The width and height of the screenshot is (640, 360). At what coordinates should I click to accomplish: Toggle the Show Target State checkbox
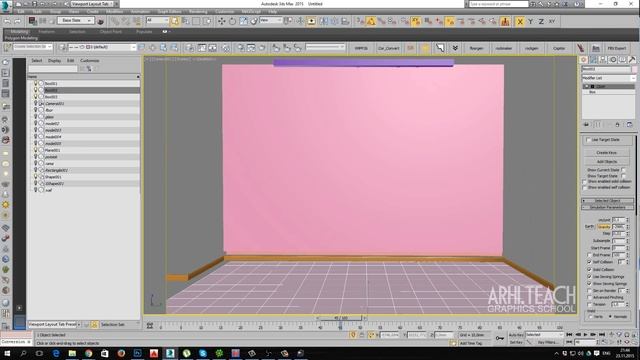point(623,176)
